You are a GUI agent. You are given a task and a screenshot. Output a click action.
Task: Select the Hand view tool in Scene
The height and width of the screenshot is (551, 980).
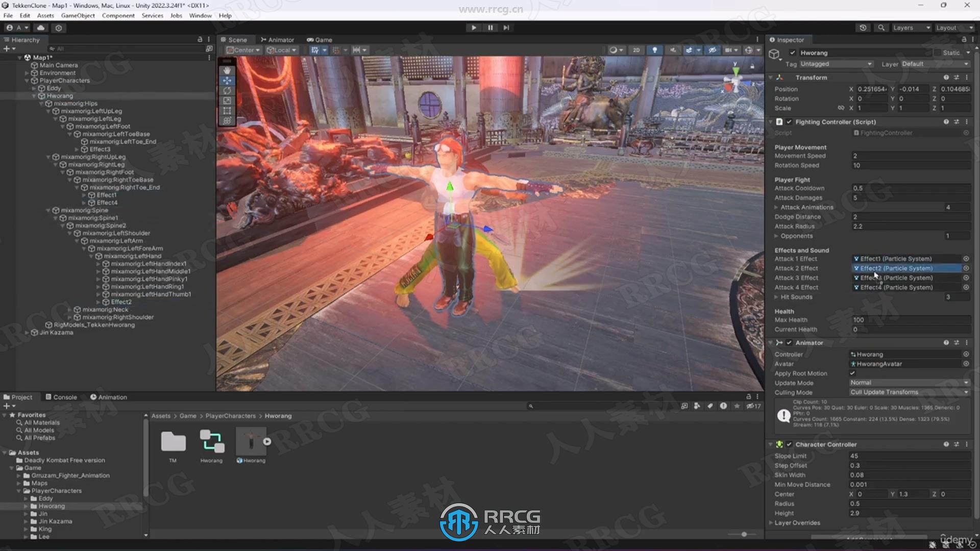click(x=227, y=70)
